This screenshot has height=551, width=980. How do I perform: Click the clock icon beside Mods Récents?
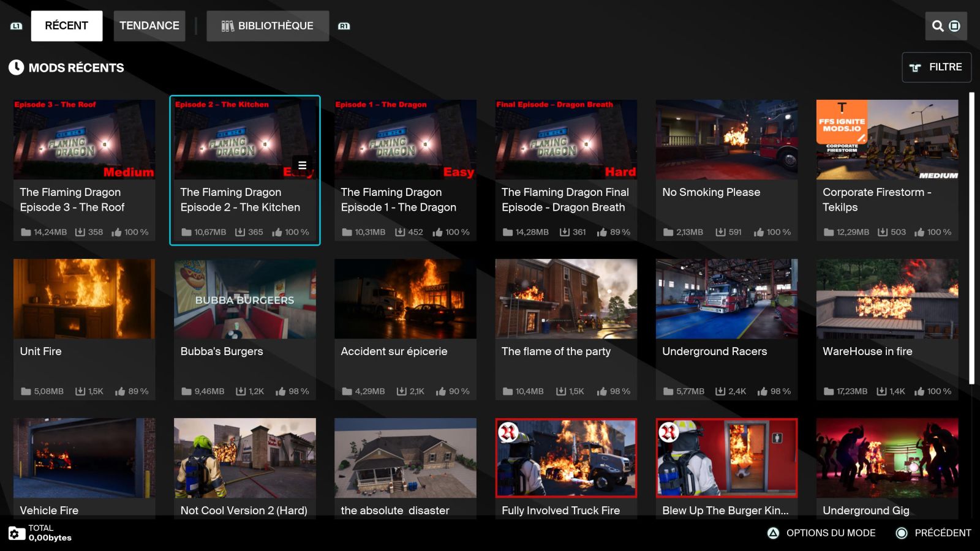click(16, 67)
